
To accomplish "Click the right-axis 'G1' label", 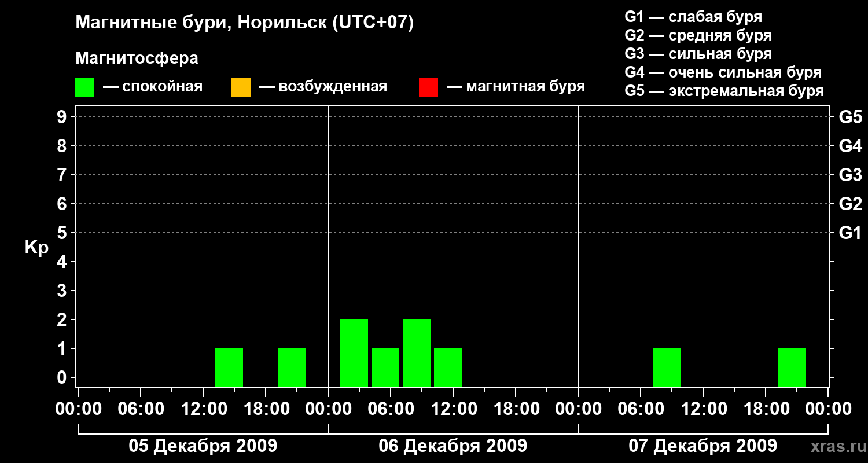I will tap(851, 233).
